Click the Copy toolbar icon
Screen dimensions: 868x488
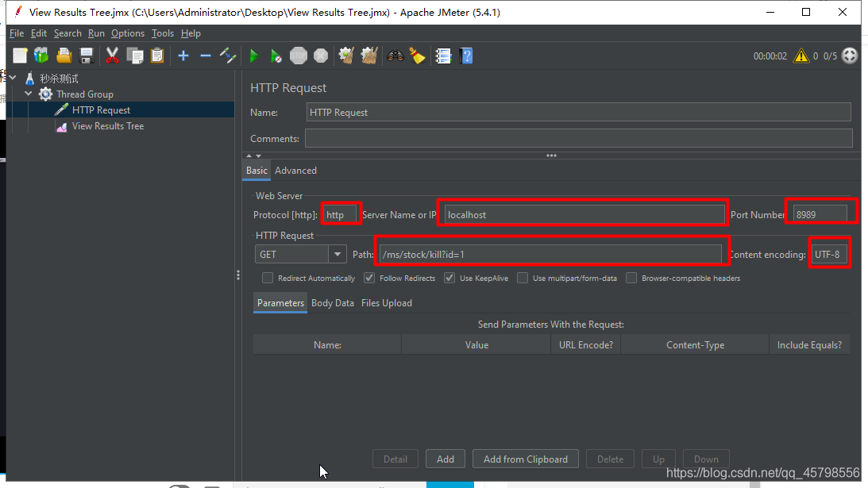[135, 56]
